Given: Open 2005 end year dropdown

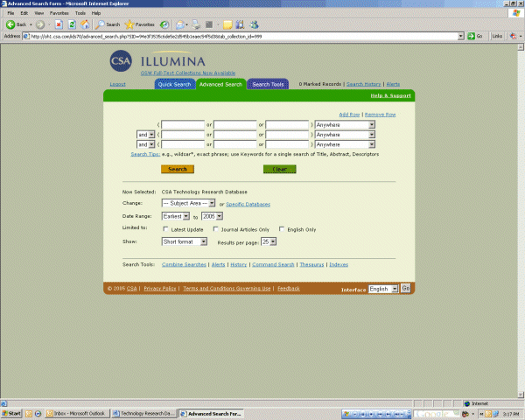Looking at the screenshot, I should [213, 216].
